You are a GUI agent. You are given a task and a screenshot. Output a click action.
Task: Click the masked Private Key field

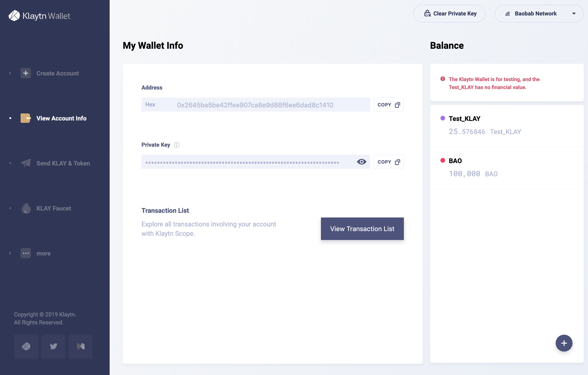click(256, 162)
